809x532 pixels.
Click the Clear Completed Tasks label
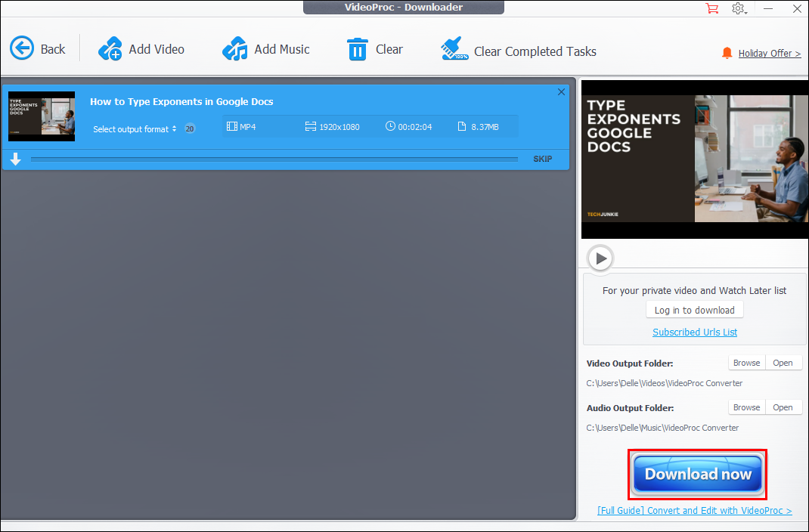(x=535, y=51)
